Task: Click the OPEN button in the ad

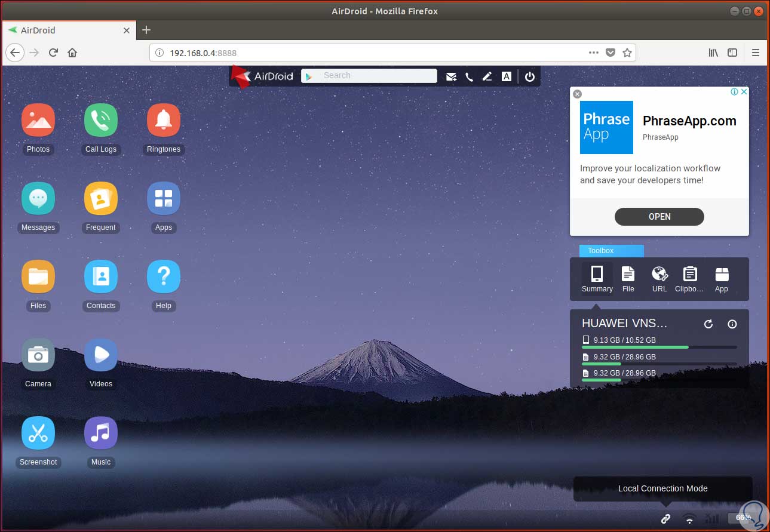Action: coord(659,217)
